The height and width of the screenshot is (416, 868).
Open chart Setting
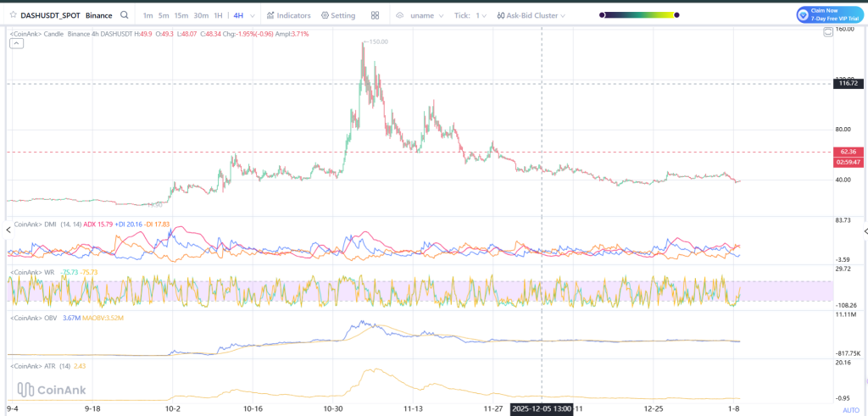click(x=338, y=15)
